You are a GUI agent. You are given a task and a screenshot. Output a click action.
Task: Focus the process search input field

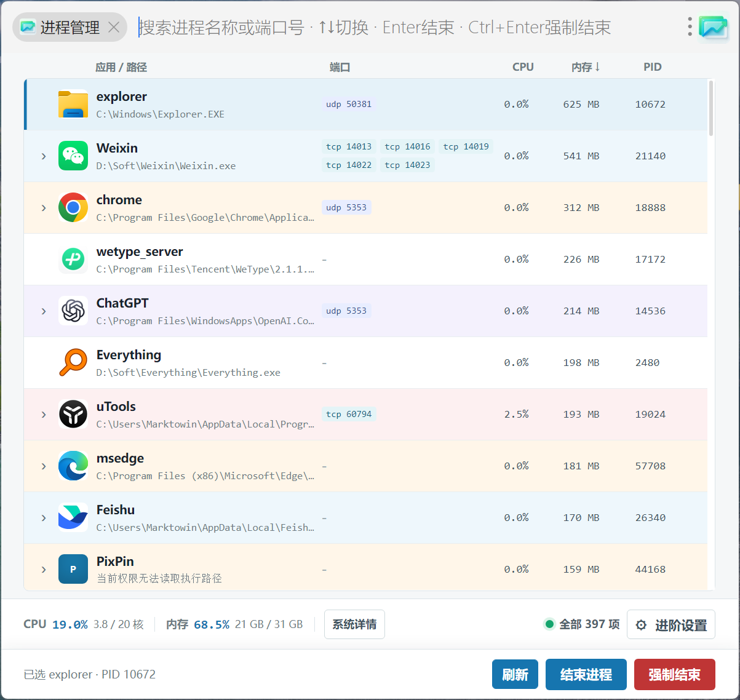point(406,27)
